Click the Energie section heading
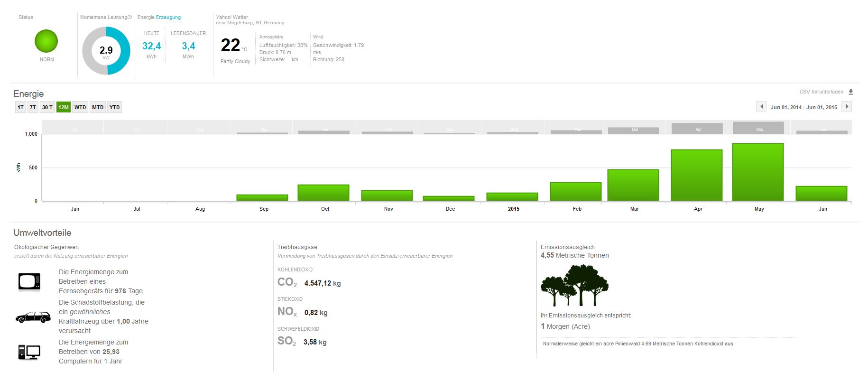Screen dimensions: 868x381 point(28,93)
